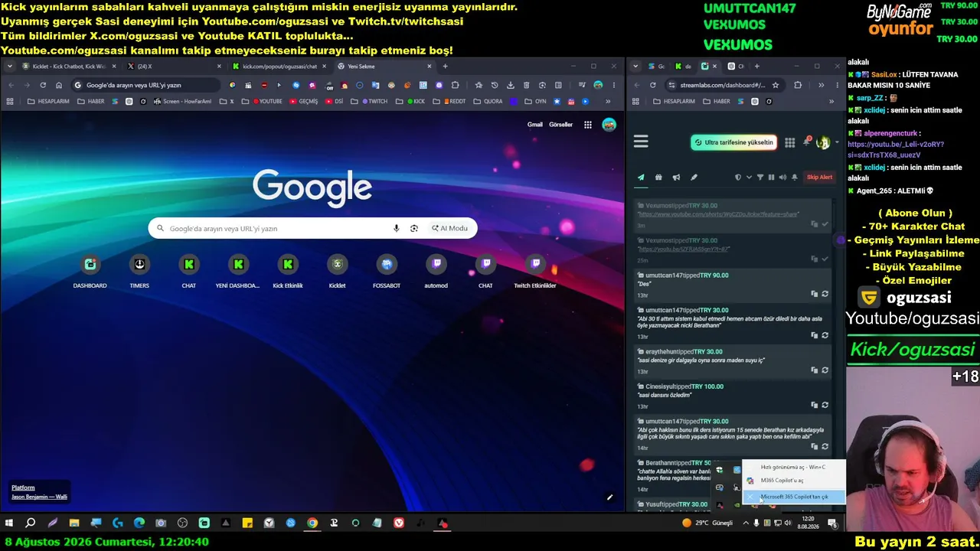Bookmark this tab in the left Chrome window

479,85
